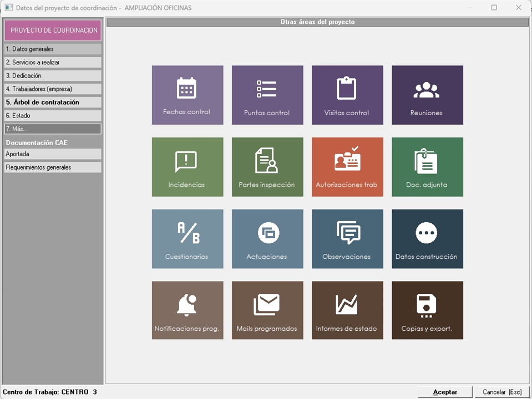The image size is (532, 399).
Task: Go to 5. Árbol de contratación
Action: point(53,103)
